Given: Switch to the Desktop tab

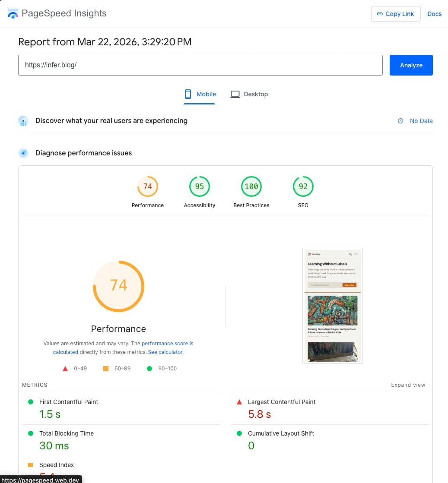Looking at the screenshot, I should tap(249, 94).
